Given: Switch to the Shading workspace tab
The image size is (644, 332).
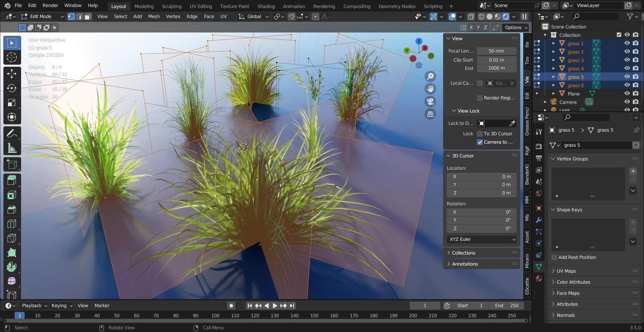Looking at the screenshot, I should pyautogui.click(x=266, y=6).
